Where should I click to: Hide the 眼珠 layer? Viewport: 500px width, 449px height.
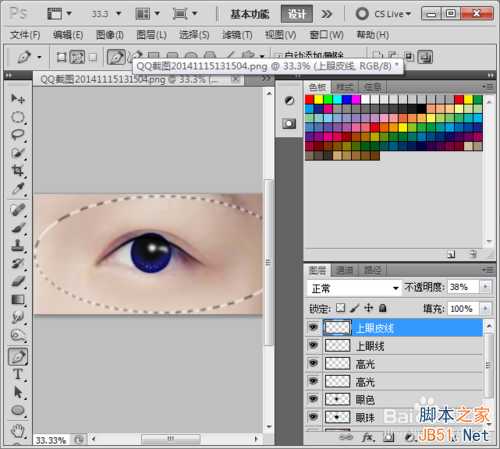click(x=313, y=417)
